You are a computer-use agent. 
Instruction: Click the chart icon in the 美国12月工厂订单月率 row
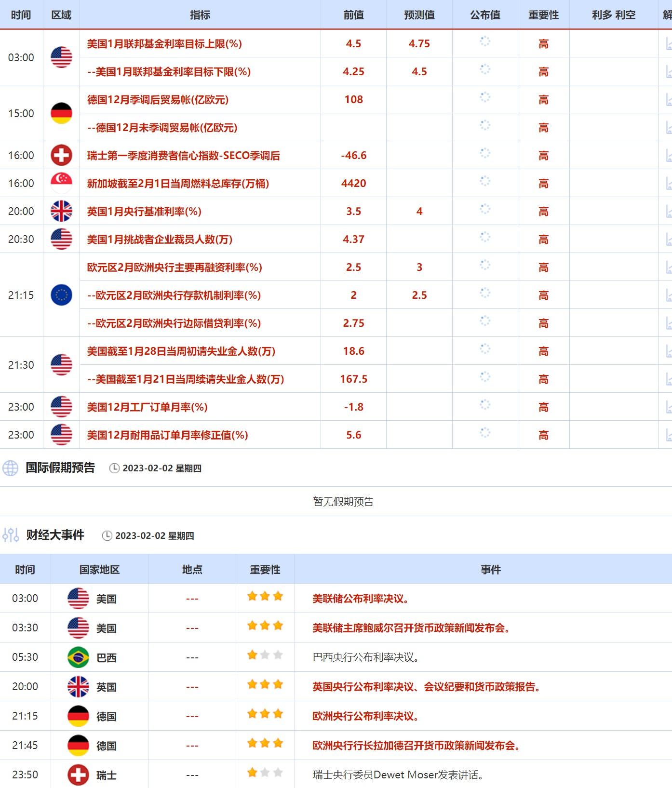tap(668, 407)
